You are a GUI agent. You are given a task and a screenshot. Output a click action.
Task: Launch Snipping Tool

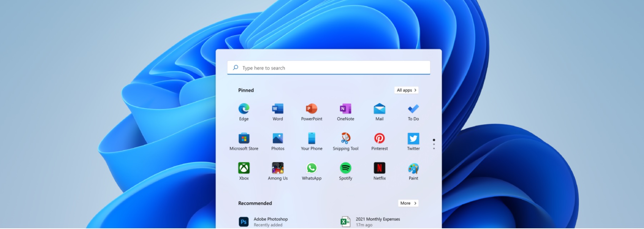345,141
